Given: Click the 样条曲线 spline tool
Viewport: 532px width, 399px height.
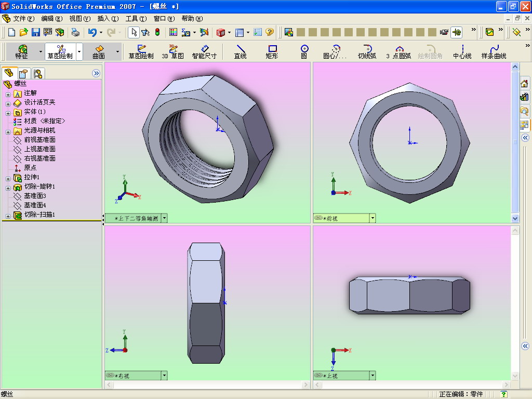Looking at the screenshot, I should coord(494,51).
